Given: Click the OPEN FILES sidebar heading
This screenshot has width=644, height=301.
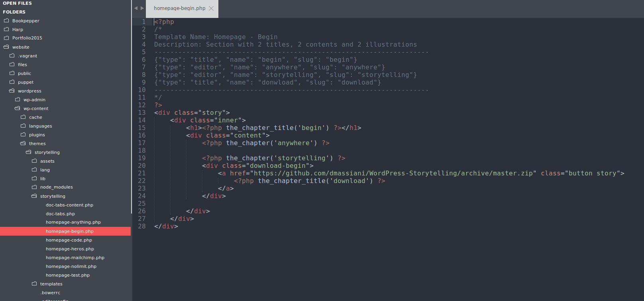Looking at the screenshot, I should tap(17, 3).
